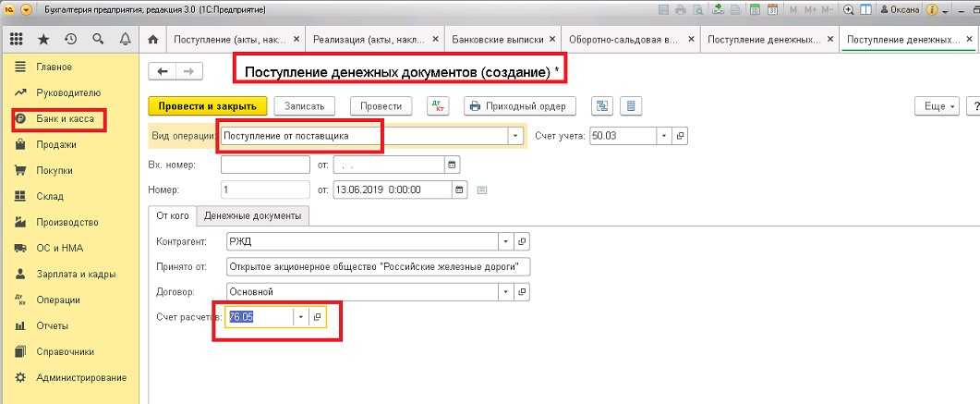The width and height of the screenshot is (980, 404).
Task: Toggle the window panels layout icon
Action: 865,9
